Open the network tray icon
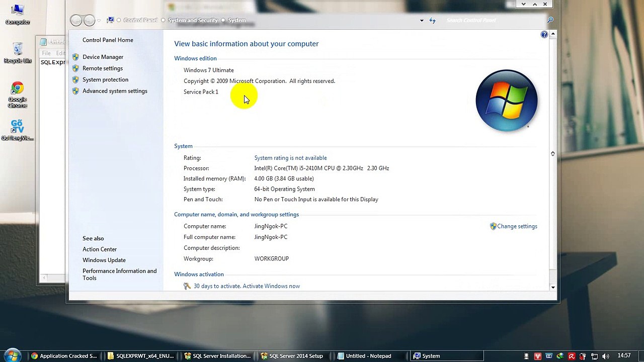644x362 pixels. 594,356
